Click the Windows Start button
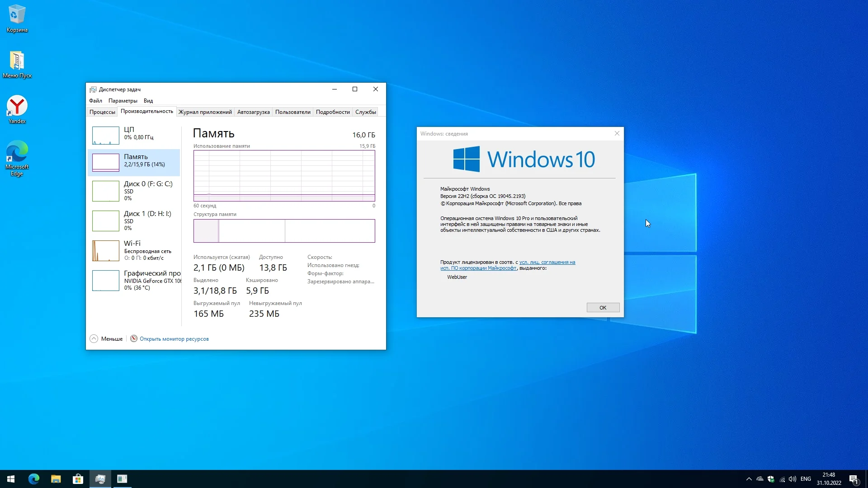 (x=11, y=479)
